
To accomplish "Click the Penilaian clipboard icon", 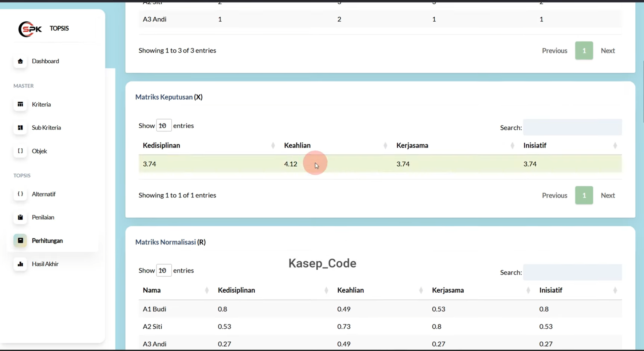I will pyautogui.click(x=20, y=217).
